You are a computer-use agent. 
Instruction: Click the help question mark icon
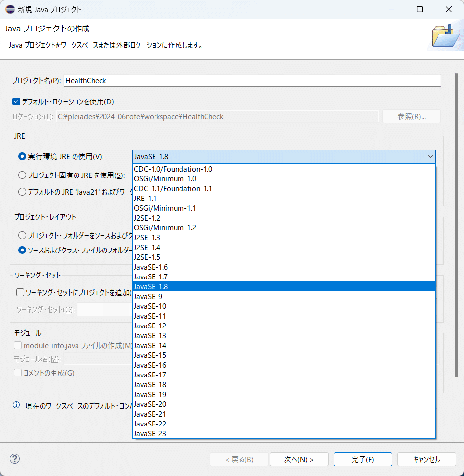click(15, 459)
